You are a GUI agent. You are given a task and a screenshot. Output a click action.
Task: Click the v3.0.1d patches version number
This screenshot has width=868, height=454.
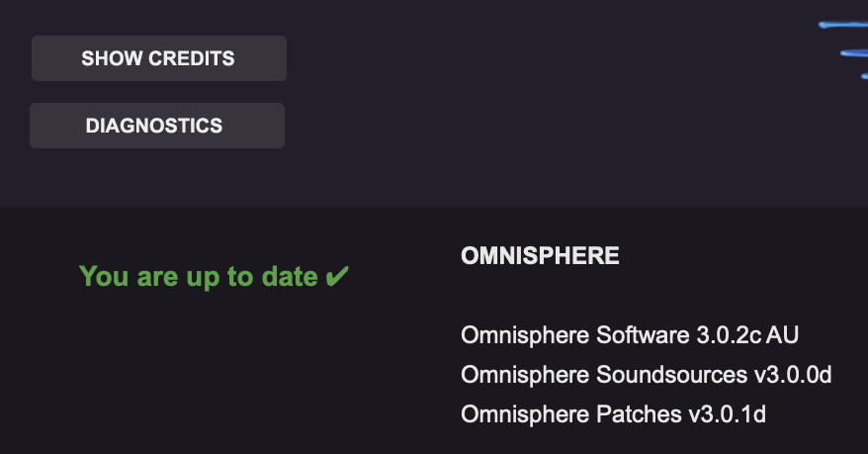(x=728, y=414)
